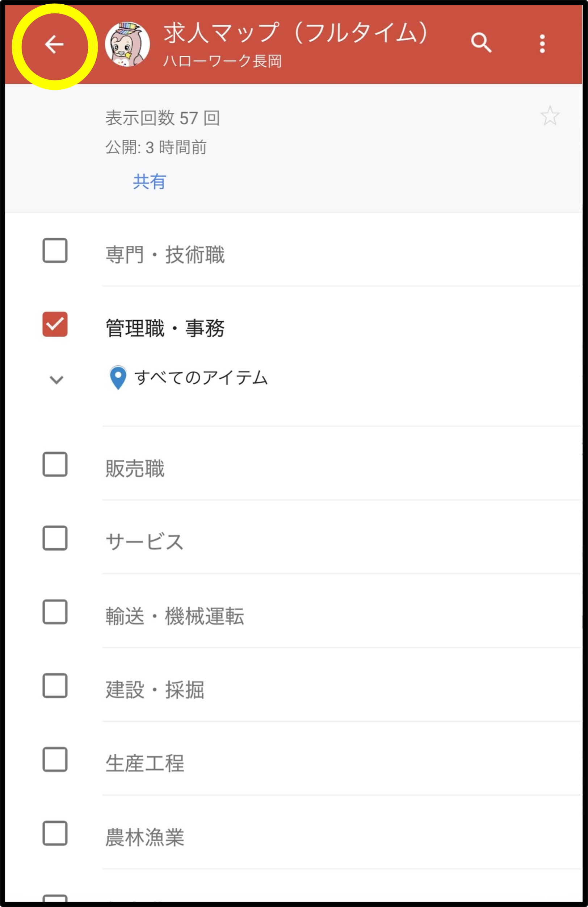This screenshot has width=588, height=907.
Task: Open the three-dot overflow menu
Action: pos(542,44)
